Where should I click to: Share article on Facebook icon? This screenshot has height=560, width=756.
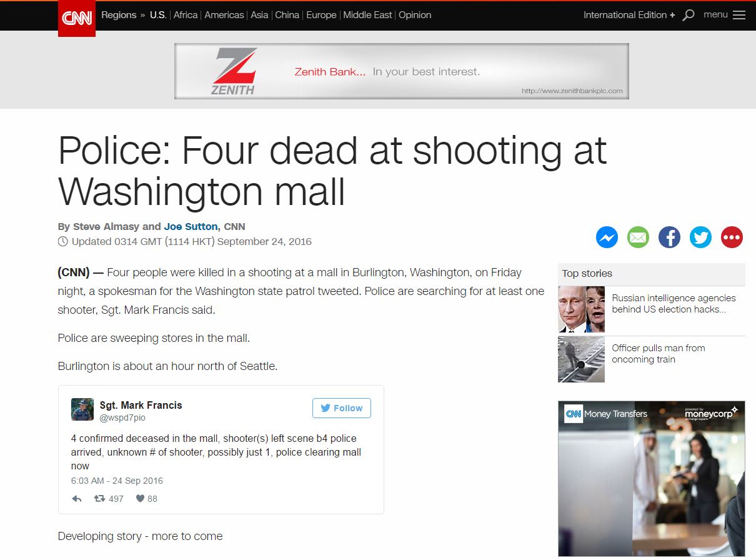669,237
